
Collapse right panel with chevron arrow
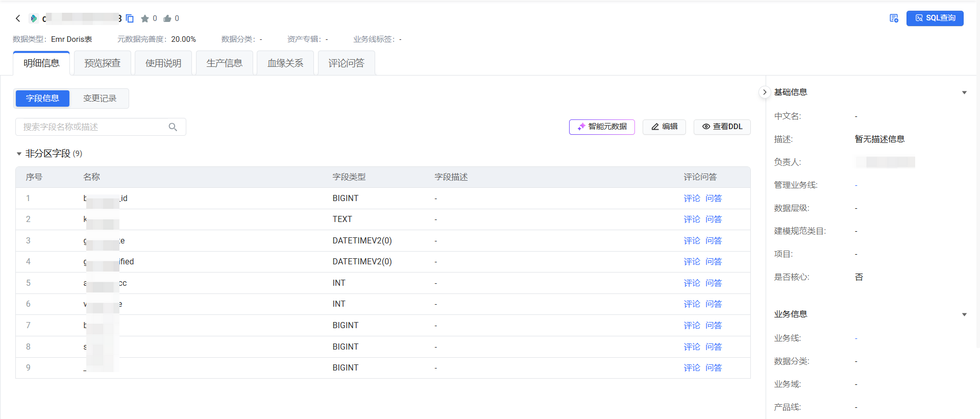(764, 92)
